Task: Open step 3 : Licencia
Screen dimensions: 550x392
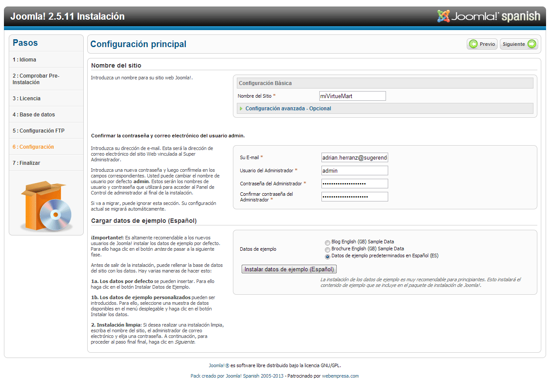Action: (27, 99)
